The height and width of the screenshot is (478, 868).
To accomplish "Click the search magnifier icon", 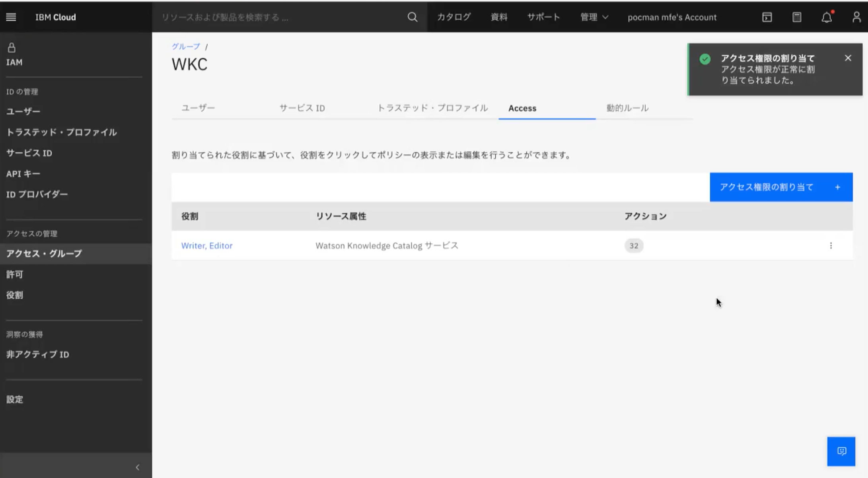I will pos(413,17).
